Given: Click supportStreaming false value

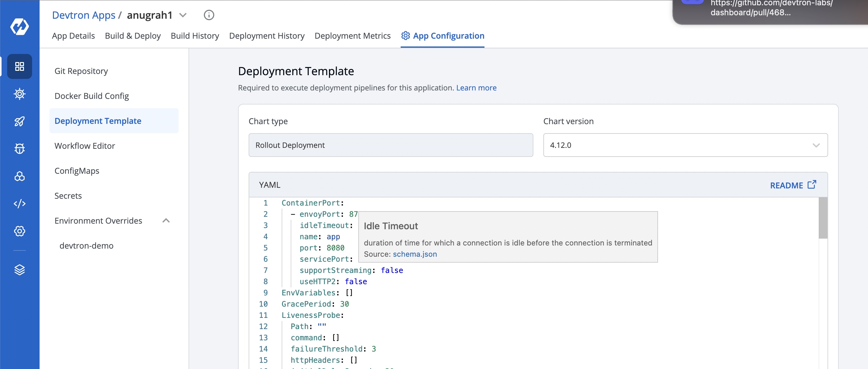Looking at the screenshot, I should [x=392, y=270].
